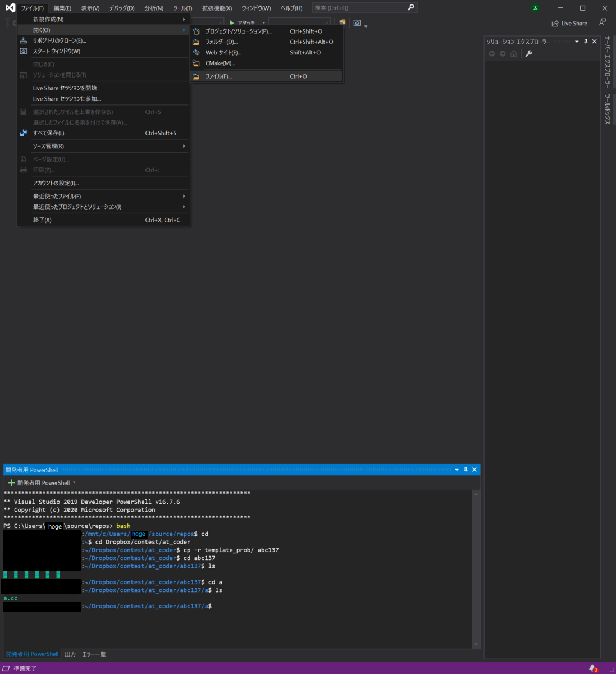Select Open Folder (フォルダー) menu entry
This screenshot has width=616, height=674.
click(267, 42)
